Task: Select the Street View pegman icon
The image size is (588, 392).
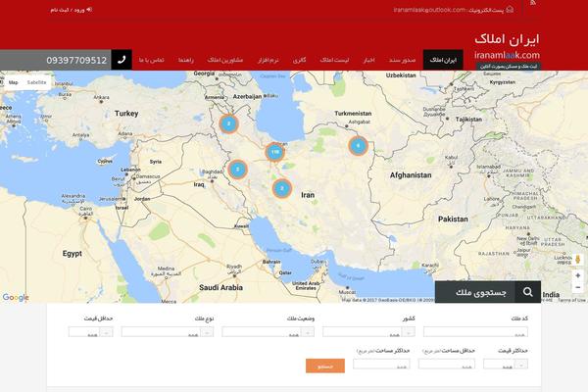Action: (x=577, y=259)
